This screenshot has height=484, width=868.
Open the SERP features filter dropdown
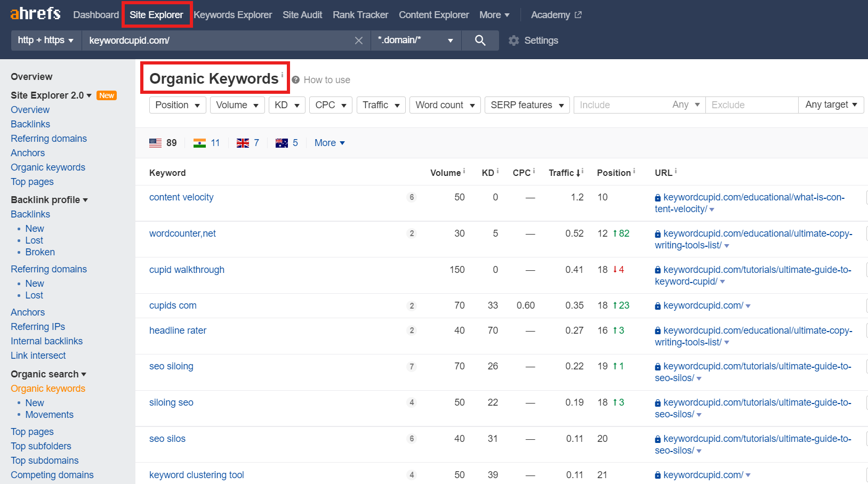tap(527, 105)
